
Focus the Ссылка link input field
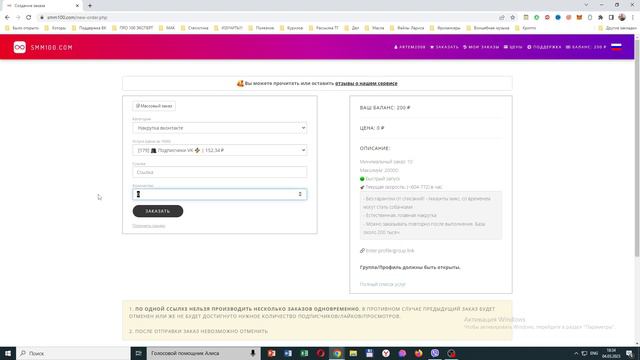point(220,172)
